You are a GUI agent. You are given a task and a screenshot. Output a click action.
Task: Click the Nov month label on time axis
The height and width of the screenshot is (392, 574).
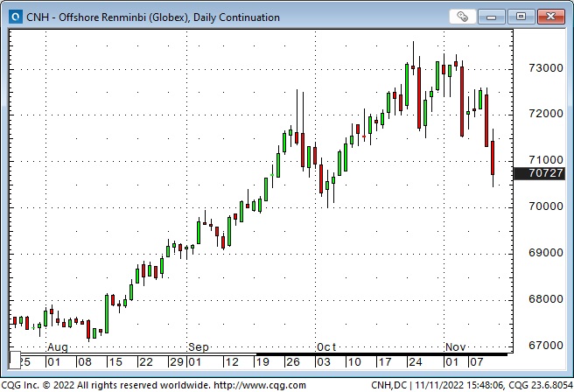tap(455, 347)
